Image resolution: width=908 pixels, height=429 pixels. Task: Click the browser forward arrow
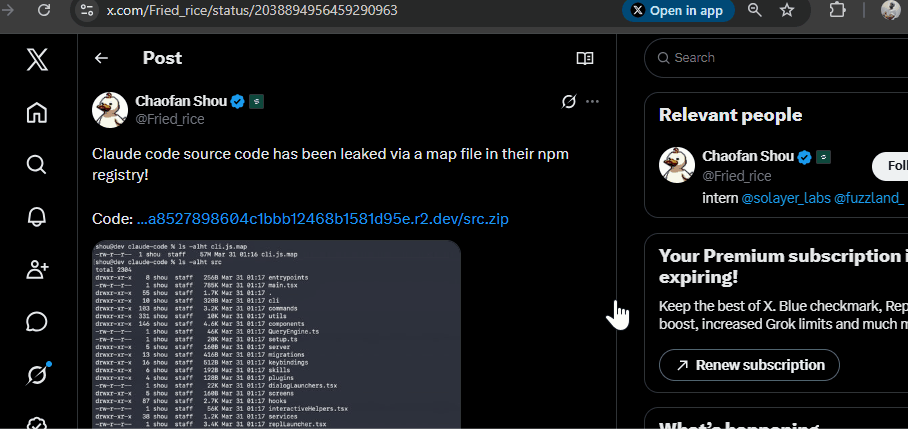[x=8, y=10]
